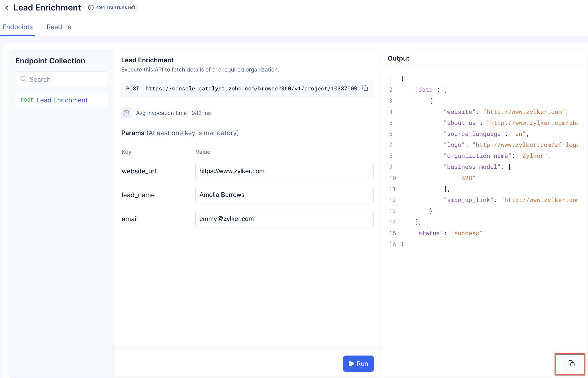Switch to the Endpoints tab
This screenshot has height=378, width=588.
18,27
